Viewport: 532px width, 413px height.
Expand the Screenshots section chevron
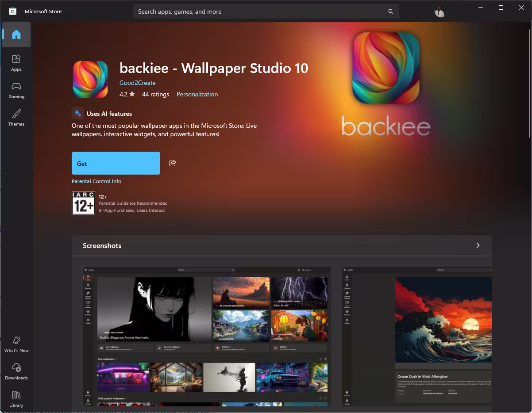478,245
